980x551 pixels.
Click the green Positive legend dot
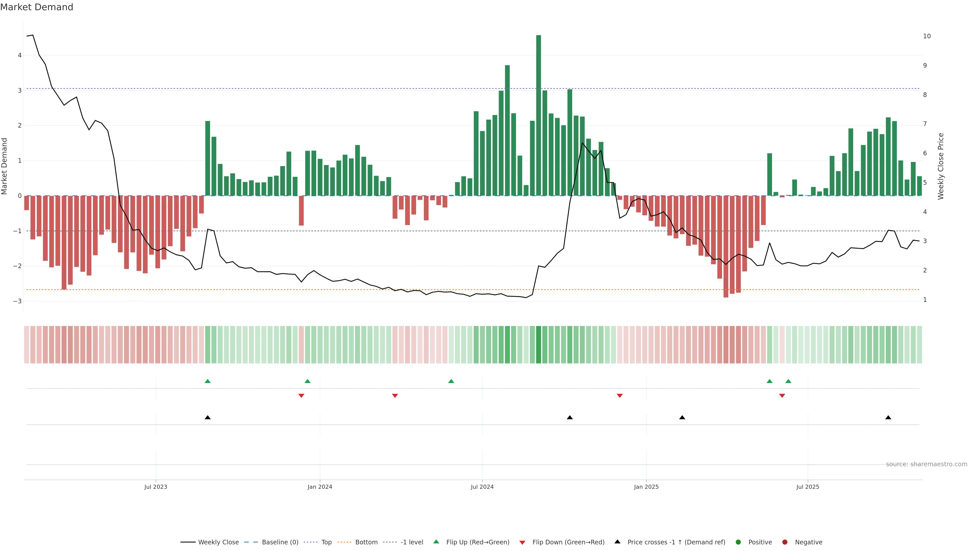(x=738, y=542)
